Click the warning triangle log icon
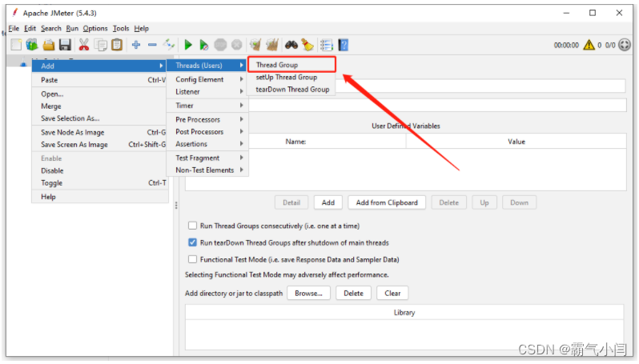This screenshot has height=364, width=639. [x=589, y=45]
